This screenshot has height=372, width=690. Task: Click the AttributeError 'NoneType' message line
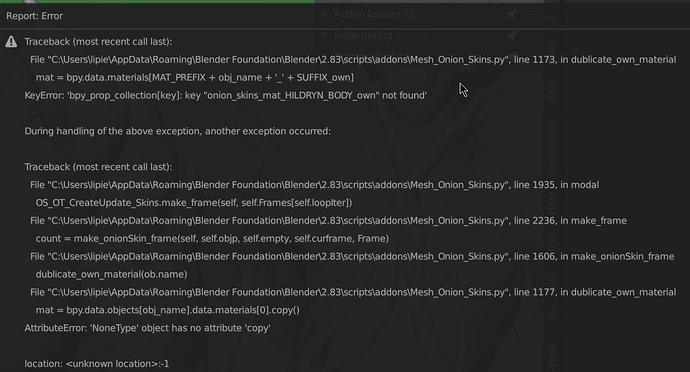coord(147,328)
